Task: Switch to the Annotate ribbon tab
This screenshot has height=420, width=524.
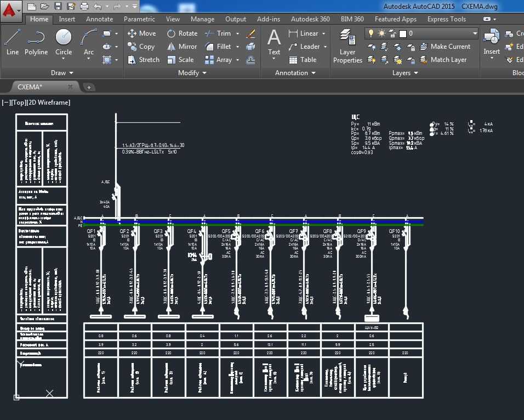Action: [x=99, y=19]
